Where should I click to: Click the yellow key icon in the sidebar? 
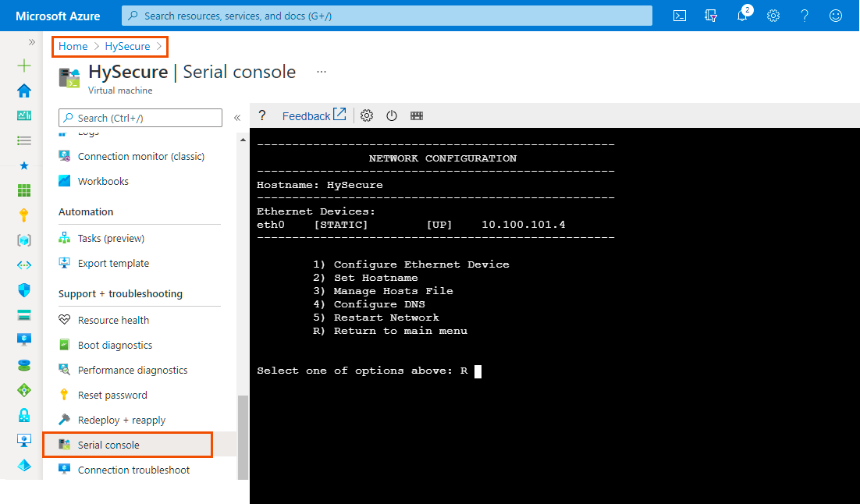pos(24,215)
